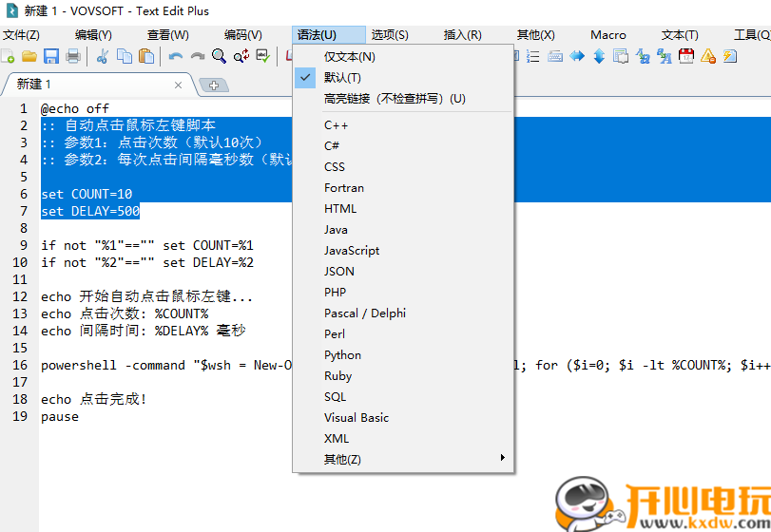
Task: Choose Ruby syntax highlighting
Action: pos(403,376)
